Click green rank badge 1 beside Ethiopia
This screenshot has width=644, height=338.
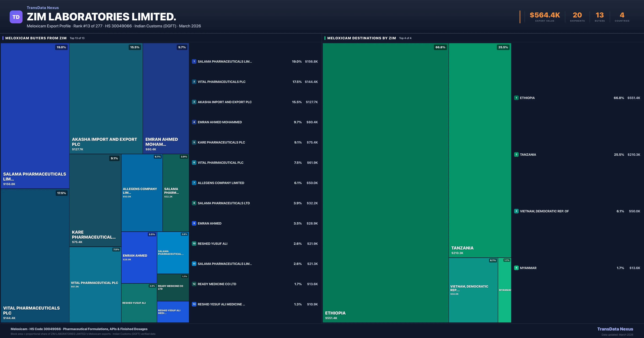516,98
